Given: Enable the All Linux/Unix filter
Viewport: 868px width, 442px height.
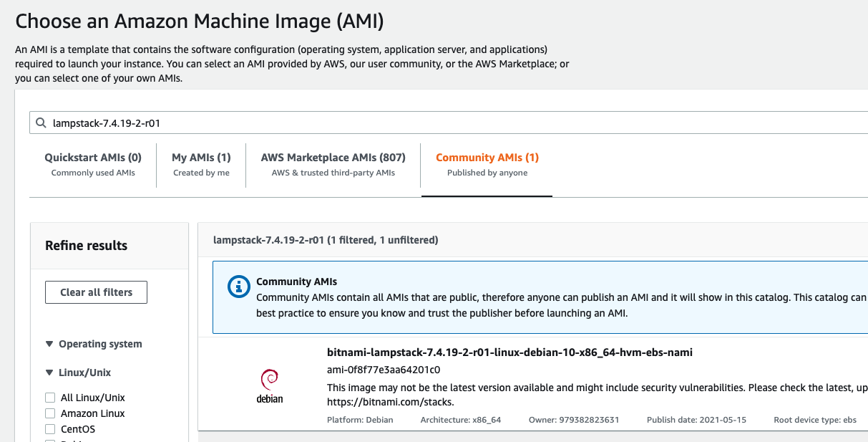Looking at the screenshot, I should pyautogui.click(x=50, y=397).
